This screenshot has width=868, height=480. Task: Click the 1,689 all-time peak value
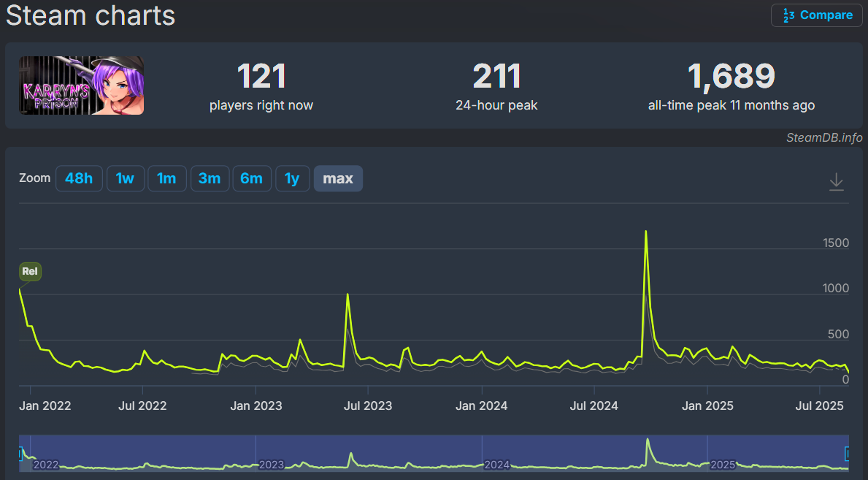tap(731, 76)
